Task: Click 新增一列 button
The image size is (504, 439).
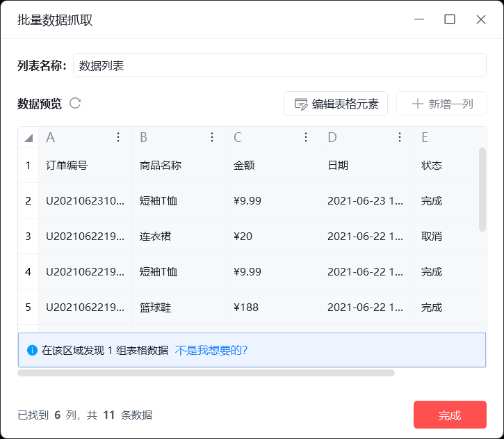Action: click(441, 104)
